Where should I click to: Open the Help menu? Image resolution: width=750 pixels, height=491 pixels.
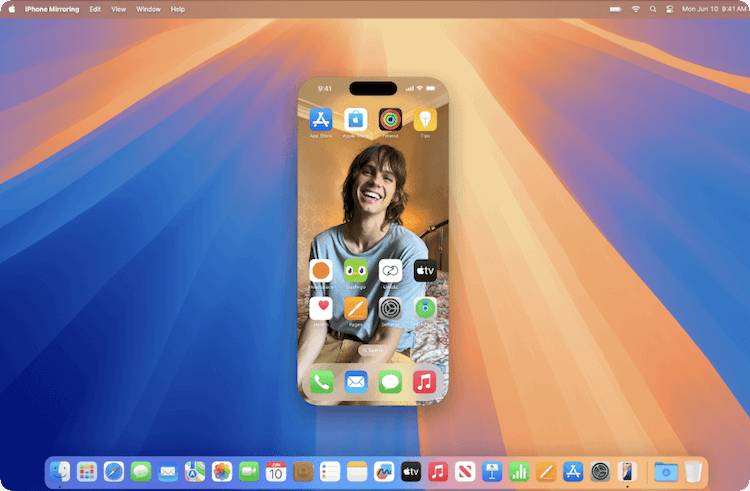pyautogui.click(x=178, y=9)
